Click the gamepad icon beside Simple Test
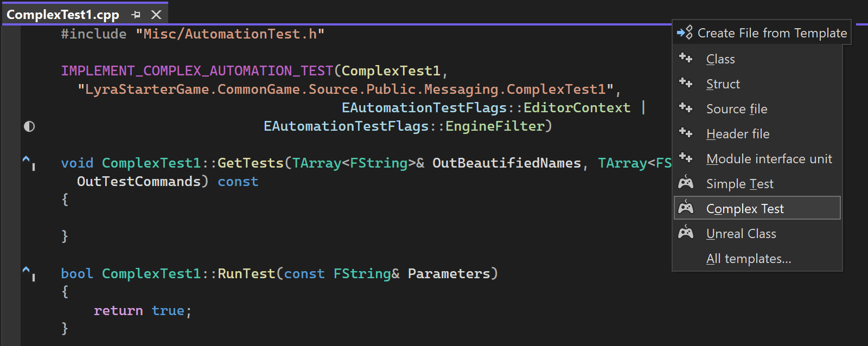 pos(686,183)
